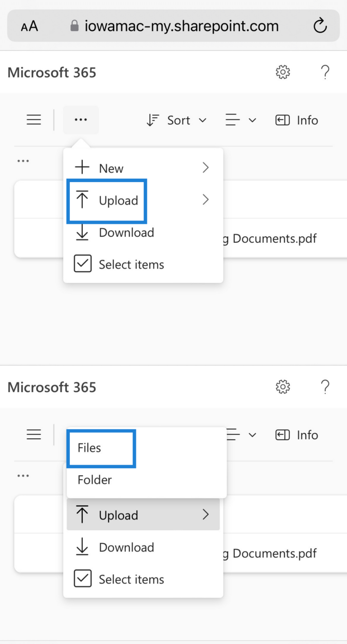Click Download in the menu below the Folder option

(126, 548)
